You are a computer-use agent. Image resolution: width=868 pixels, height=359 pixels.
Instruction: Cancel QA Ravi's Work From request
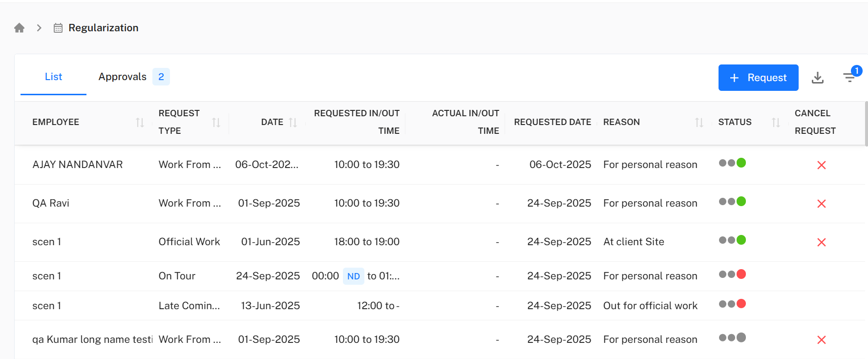822,204
